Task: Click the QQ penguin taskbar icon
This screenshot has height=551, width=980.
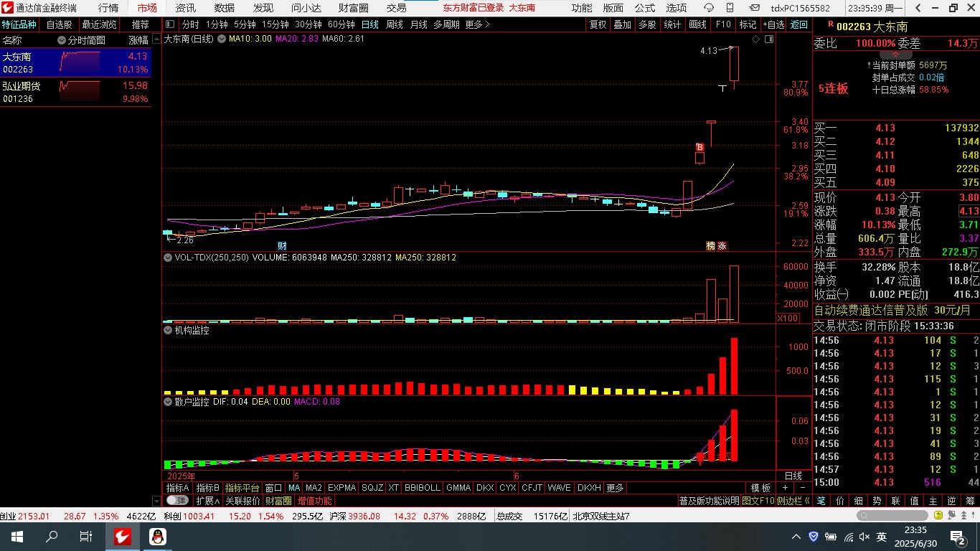Action: (157, 537)
